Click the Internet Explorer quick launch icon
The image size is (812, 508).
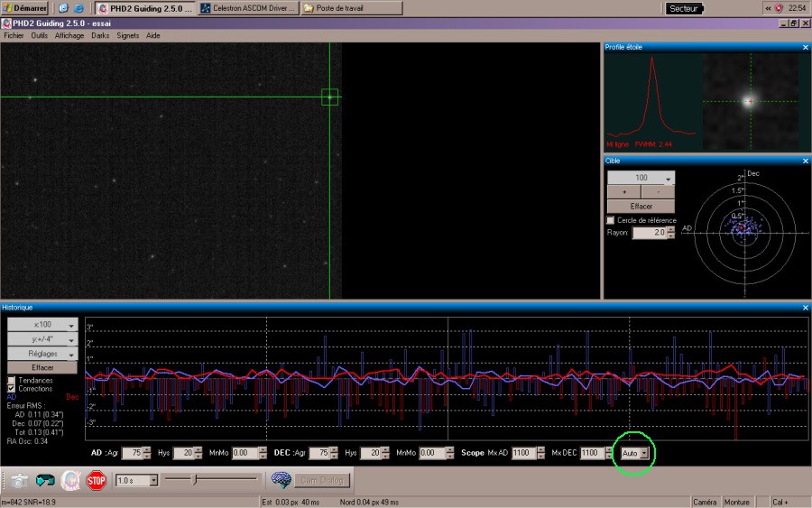[78, 8]
